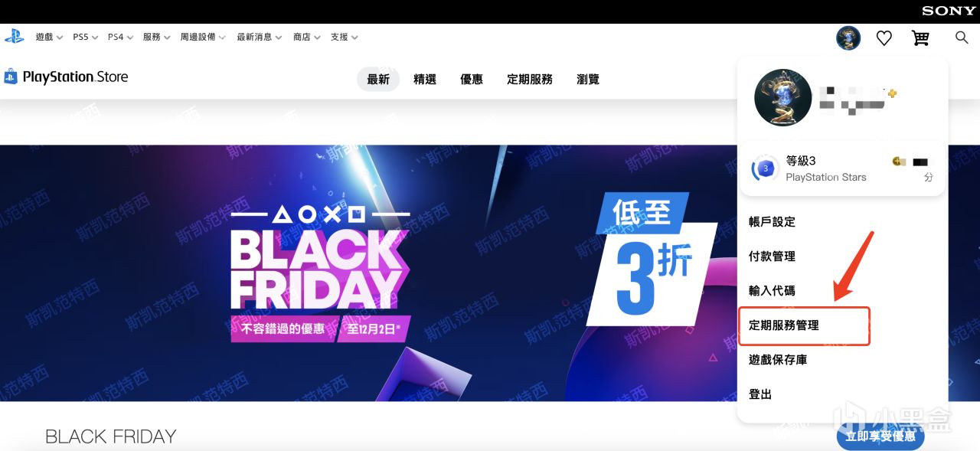
Task: Expand the 周邊設備 dropdown menu
Action: [x=203, y=37]
